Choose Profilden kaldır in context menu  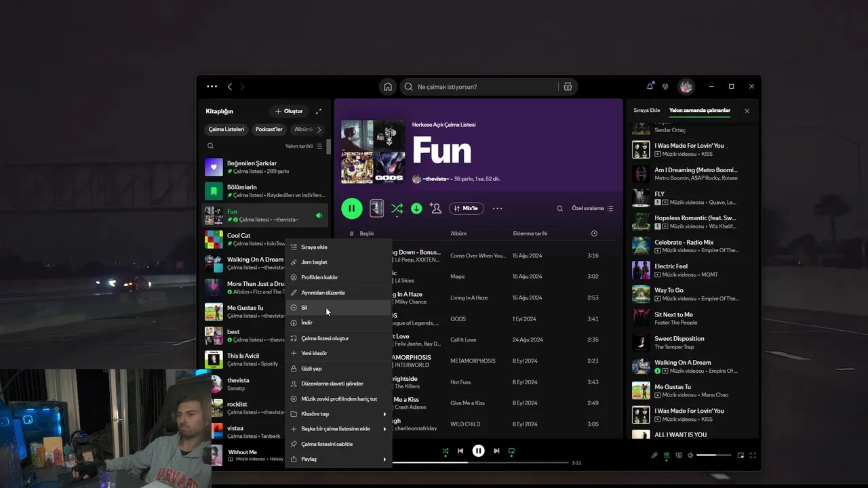338,277
